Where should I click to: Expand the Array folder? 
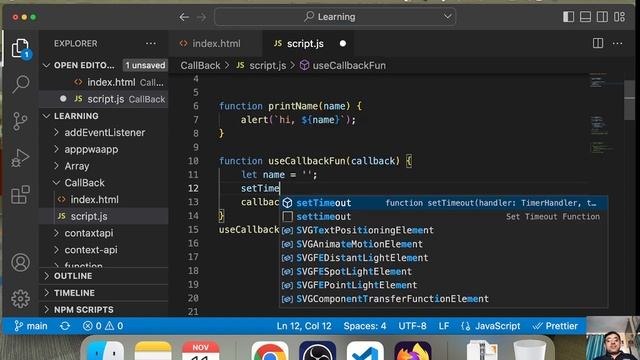[x=104, y=166]
